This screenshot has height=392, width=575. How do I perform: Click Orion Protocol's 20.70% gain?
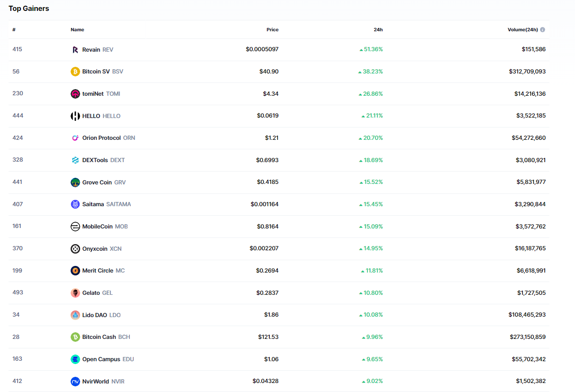(371, 138)
